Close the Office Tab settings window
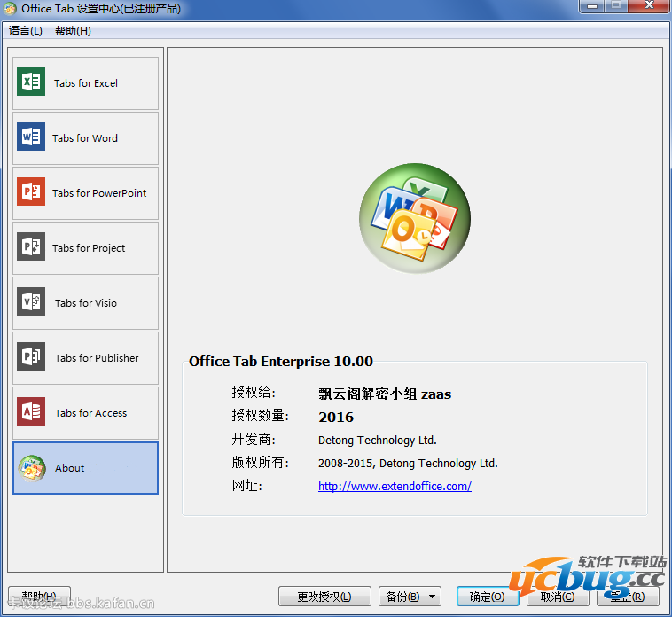Screen dimensions: 672x617 [x=649, y=6]
